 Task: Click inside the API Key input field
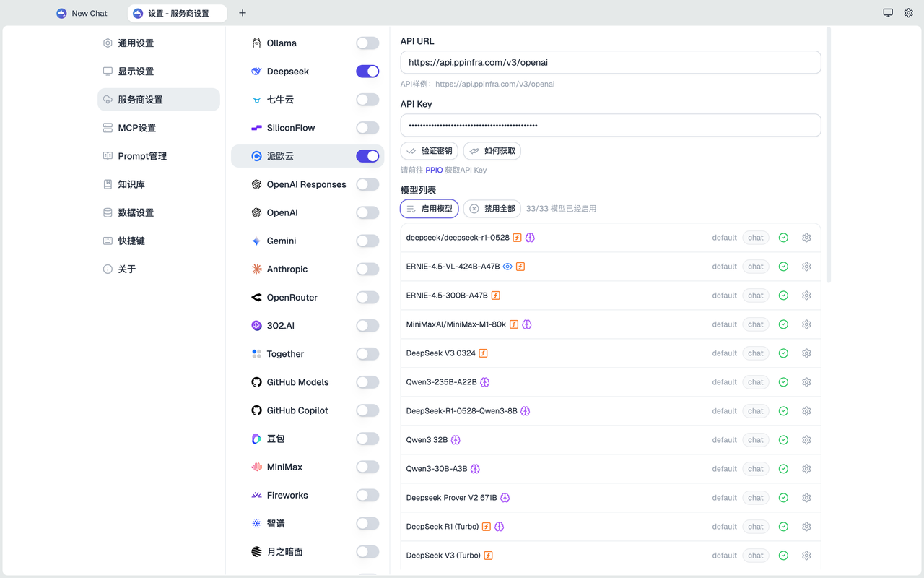[x=610, y=125]
